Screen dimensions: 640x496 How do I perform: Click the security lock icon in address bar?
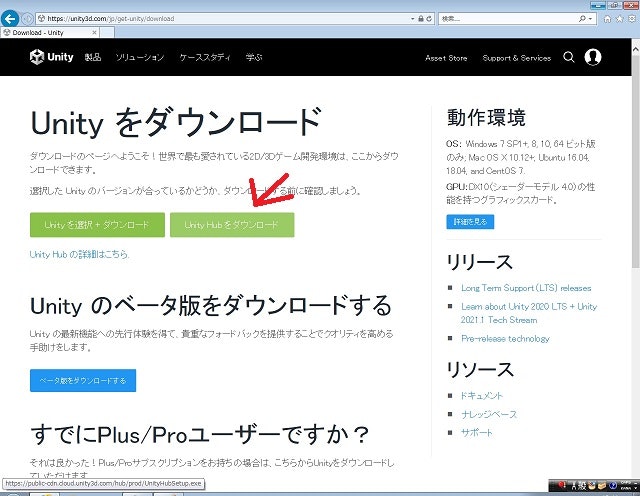[421, 19]
